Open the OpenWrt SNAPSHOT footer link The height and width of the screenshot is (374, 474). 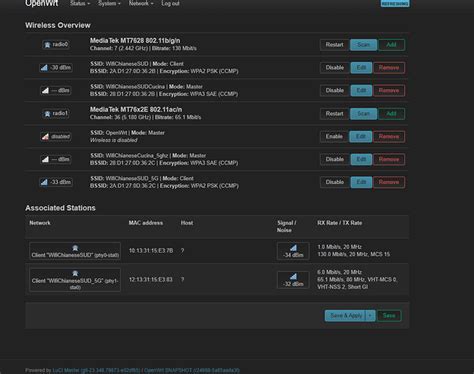tap(192, 370)
